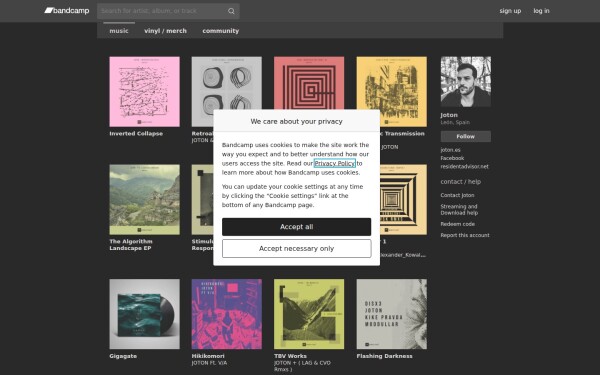Click Report this account link
Screen dimensions: 600x375
pos(465,235)
